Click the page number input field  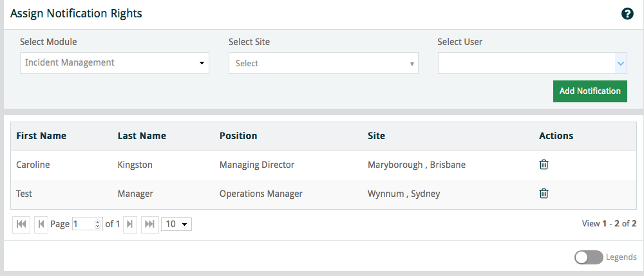(84, 224)
